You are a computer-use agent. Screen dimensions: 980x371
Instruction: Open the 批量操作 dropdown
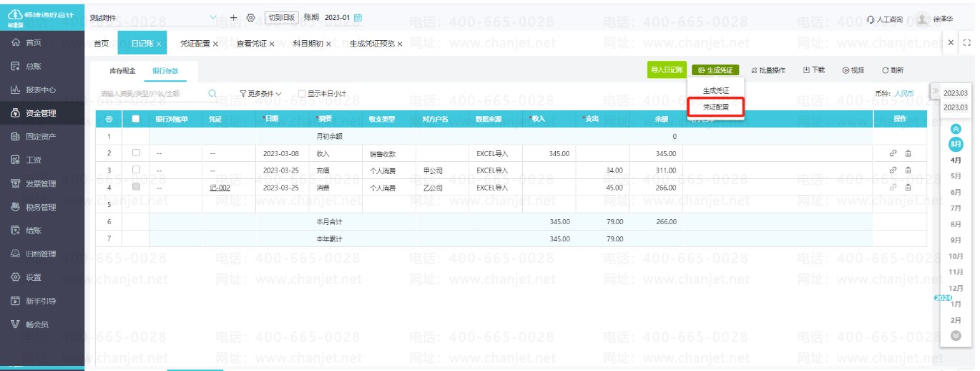767,70
